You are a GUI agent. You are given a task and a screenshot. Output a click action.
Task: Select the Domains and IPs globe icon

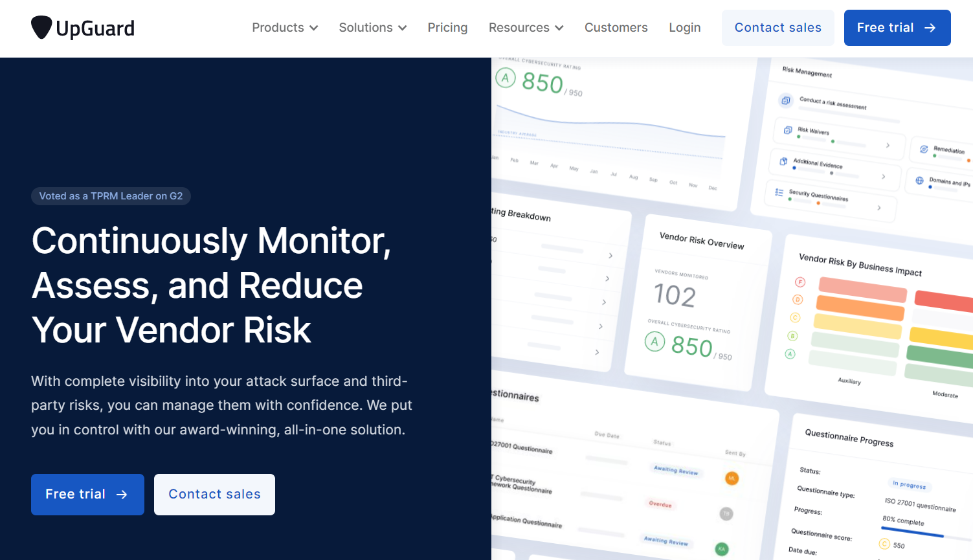pyautogui.click(x=919, y=181)
